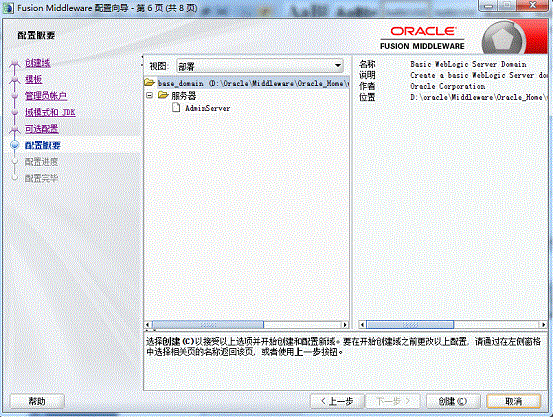Click the 服务器 folder icon
The image size is (554, 417).
163,95
